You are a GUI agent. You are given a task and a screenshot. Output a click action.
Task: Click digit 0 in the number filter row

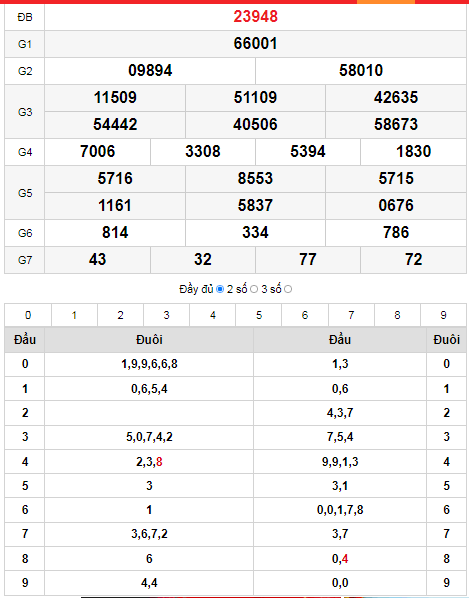(28, 315)
